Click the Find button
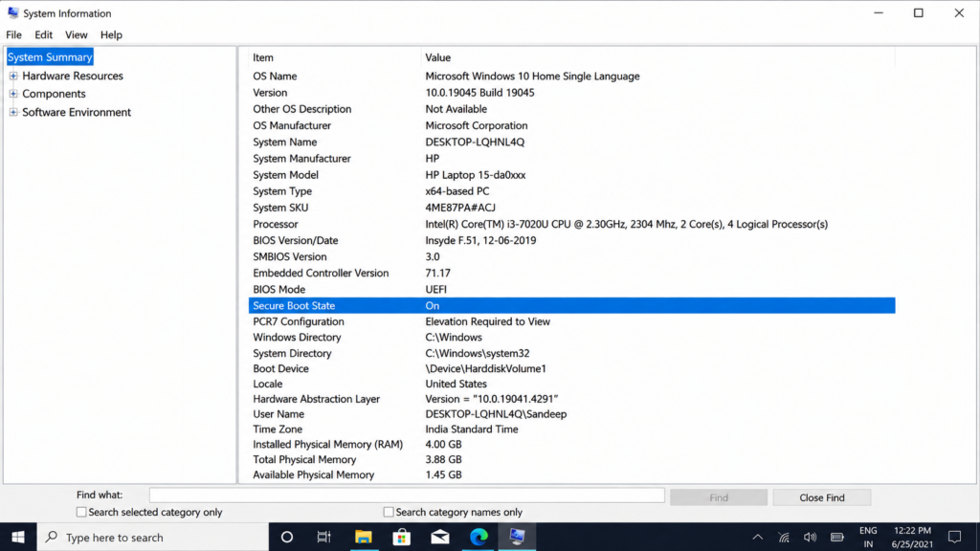Image resolution: width=980 pixels, height=551 pixels. (x=718, y=497)
